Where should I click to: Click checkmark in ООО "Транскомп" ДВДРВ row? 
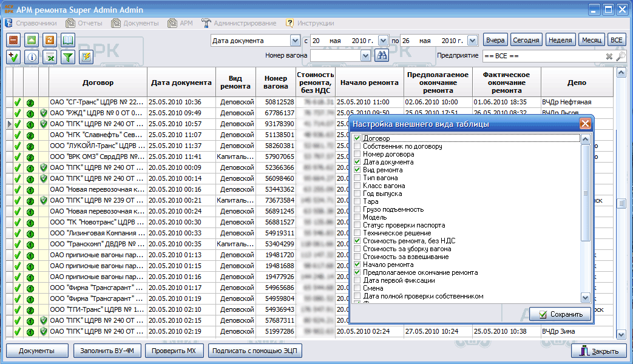coord(18,244)
